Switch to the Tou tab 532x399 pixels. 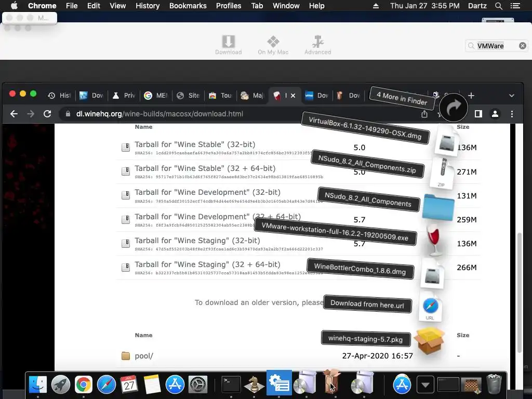point(220,96)
